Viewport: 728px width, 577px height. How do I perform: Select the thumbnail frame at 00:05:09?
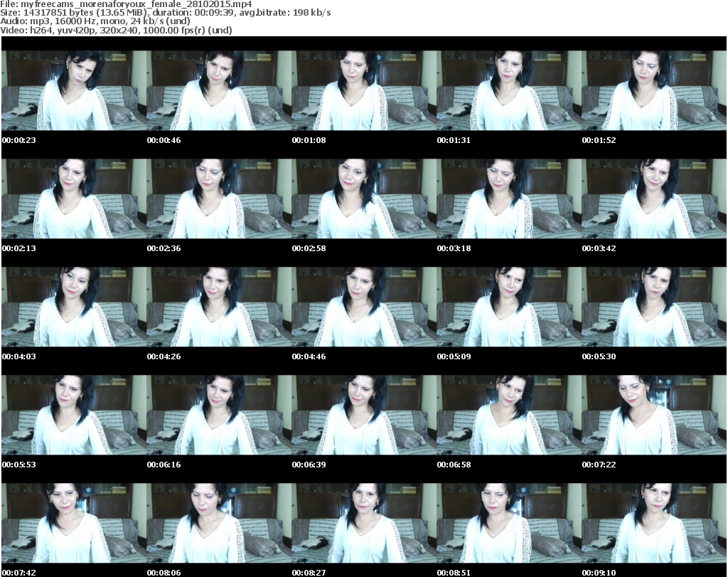pos(509,307)
